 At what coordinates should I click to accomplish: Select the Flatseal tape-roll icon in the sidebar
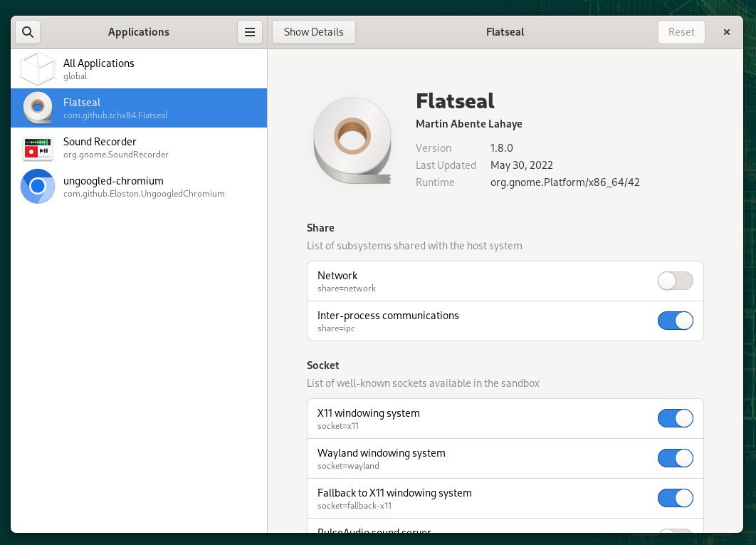coord(37,108)
